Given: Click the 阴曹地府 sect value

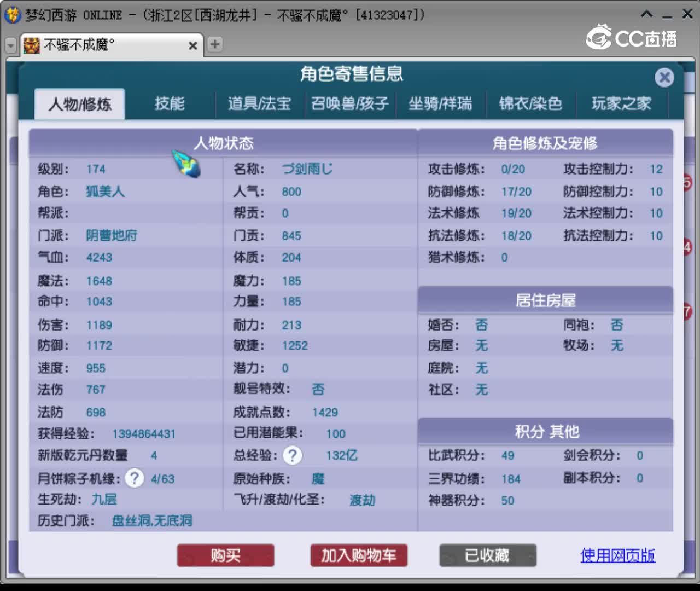Looking at the screenshot, I should click(x=112, y=235).
